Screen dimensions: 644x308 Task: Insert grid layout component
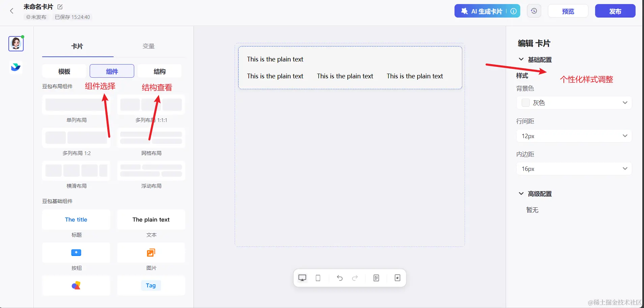[151, 138]
